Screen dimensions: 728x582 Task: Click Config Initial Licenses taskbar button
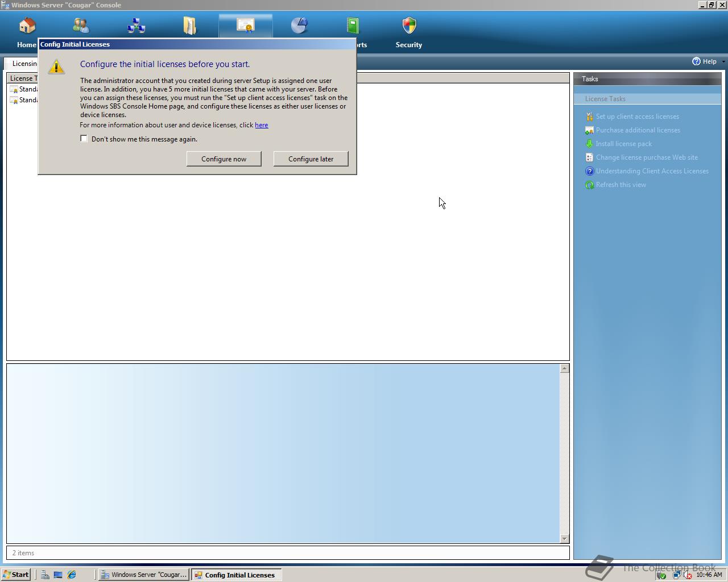point(236,575)
